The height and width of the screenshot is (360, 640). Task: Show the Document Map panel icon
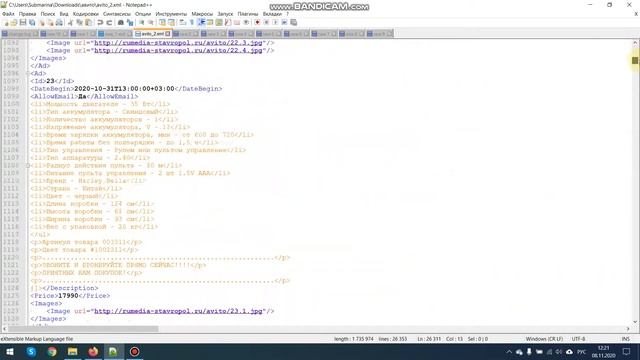click(219, 22)
